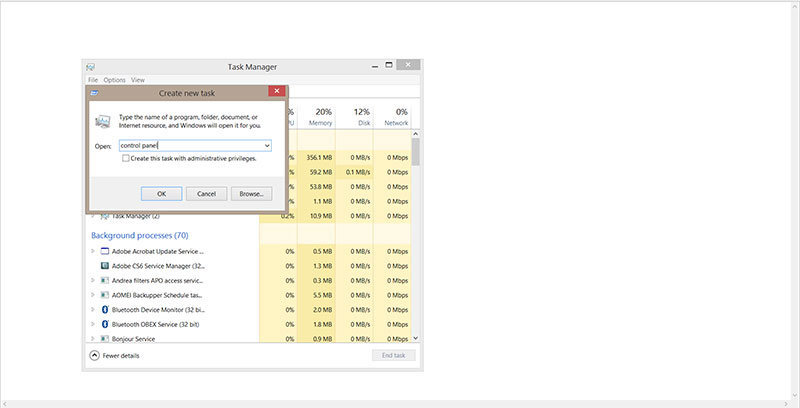Click the 59.2 MB memory cell
Viewport: 800px width, 408px height.
tap(316, 172)
